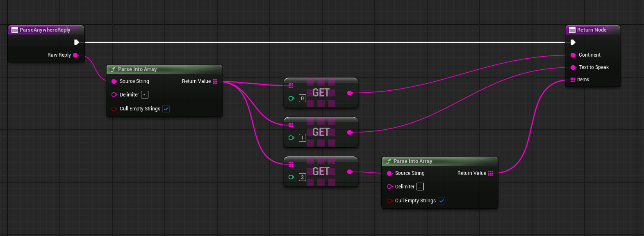
Task: Select the ParseAnywhereReply node title
Action: [45, 30]
